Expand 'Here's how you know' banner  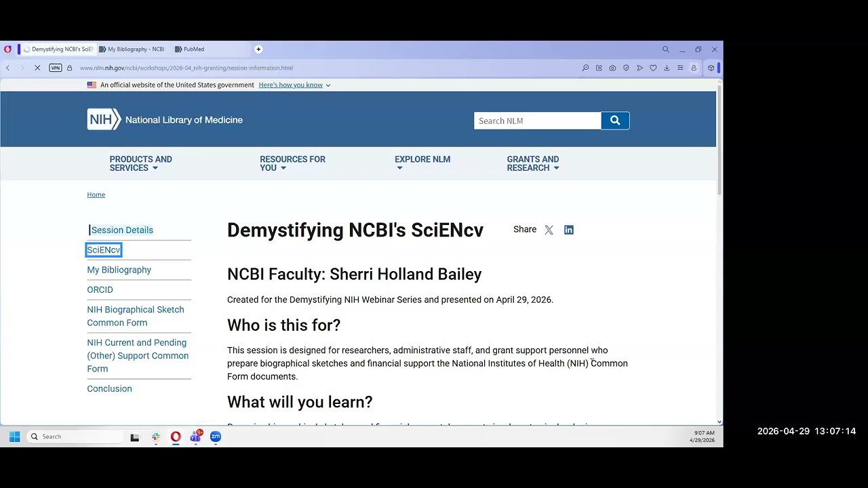pos(294,85)
